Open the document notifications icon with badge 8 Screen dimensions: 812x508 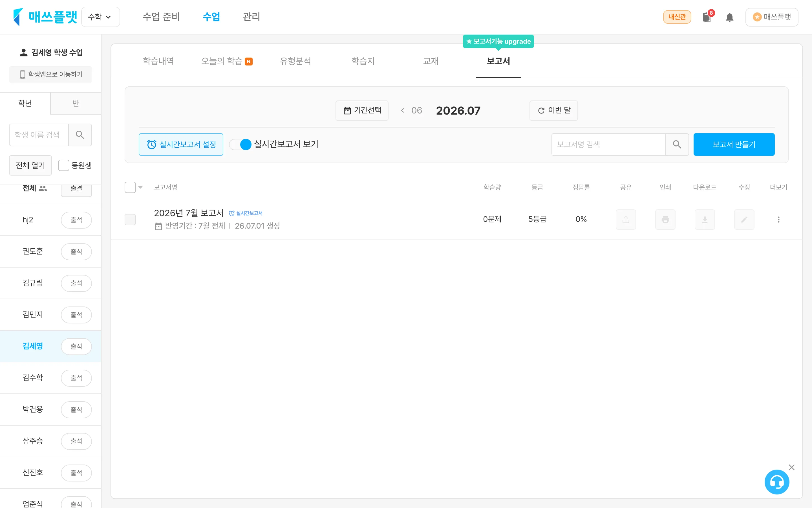pyautogui.click(x=707, y=17)
